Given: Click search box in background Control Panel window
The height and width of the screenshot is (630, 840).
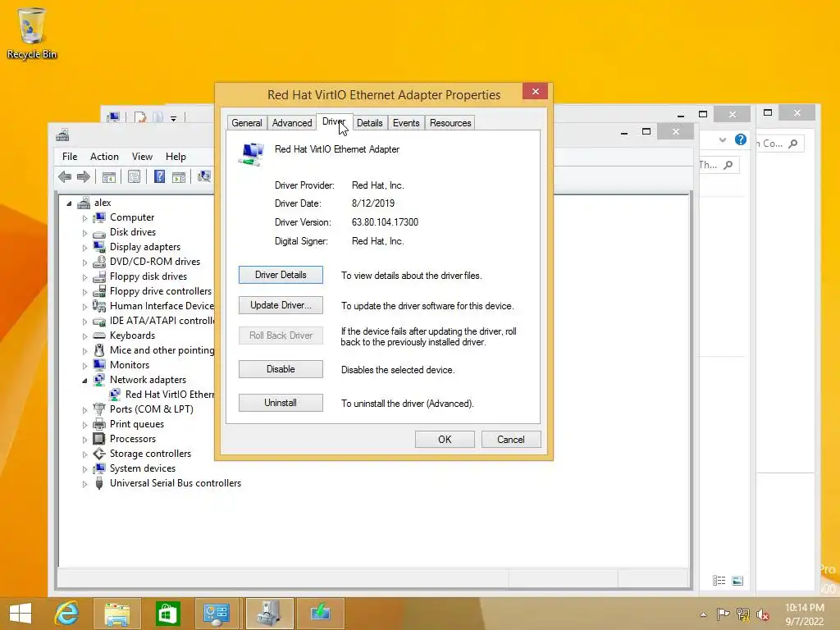Looking at the screenshot, I should (779, 144).
